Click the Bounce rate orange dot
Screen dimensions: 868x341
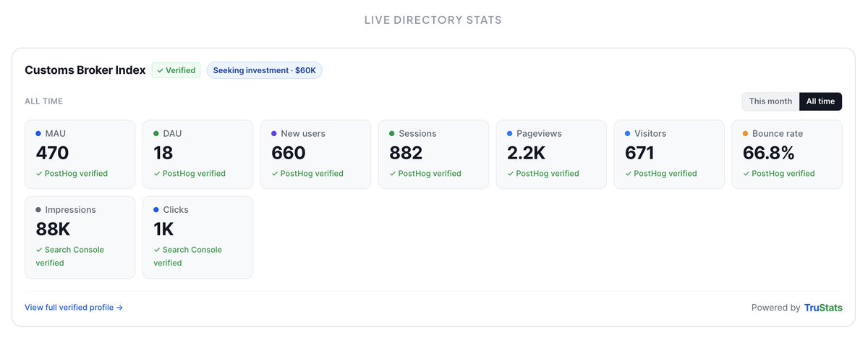tap(746, 134)
